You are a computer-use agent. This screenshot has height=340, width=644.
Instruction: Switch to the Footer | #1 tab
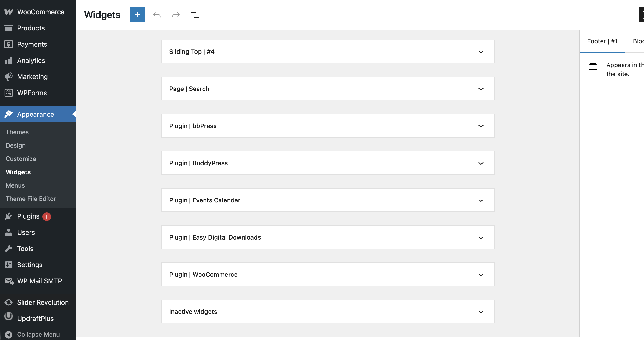tap(602, 41)
